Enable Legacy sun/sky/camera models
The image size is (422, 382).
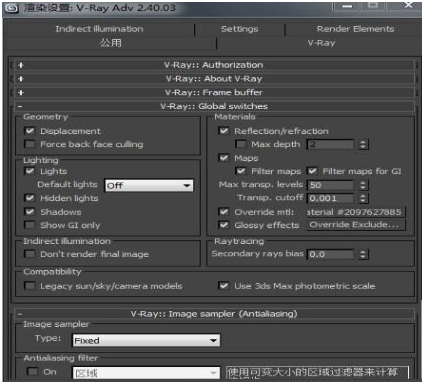[30, 286]
